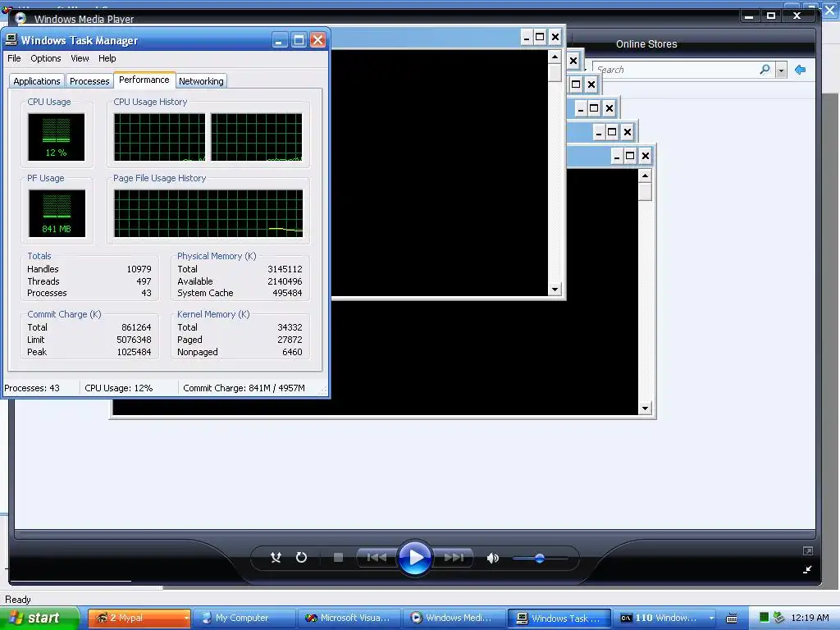
Task: Switch Media Player to full screen view
Action: [807, 550]
